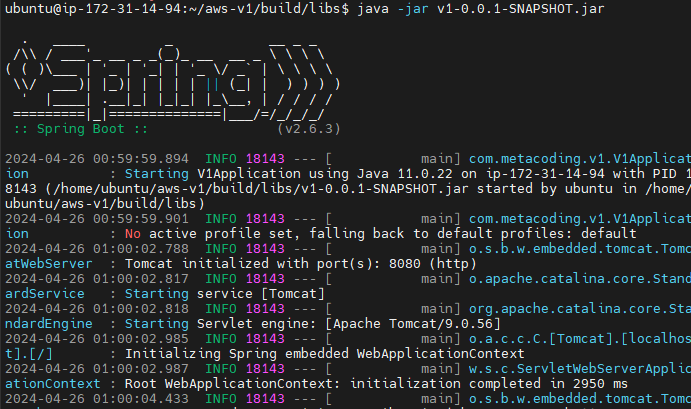
Task: Click the logger name 'ationContext'
Action: (52, 383)
